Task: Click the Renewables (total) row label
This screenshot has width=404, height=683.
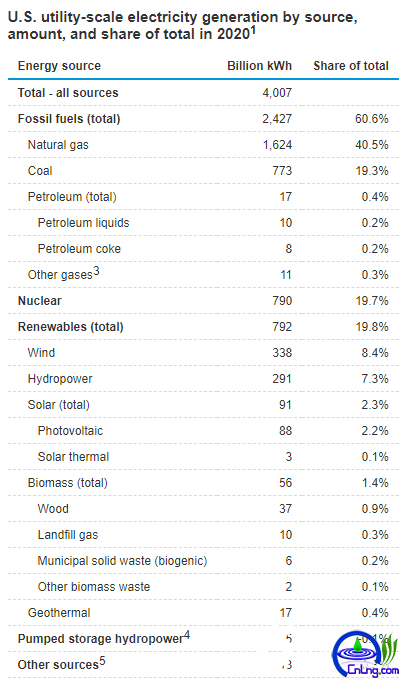Action: click(x=71, y=327)
